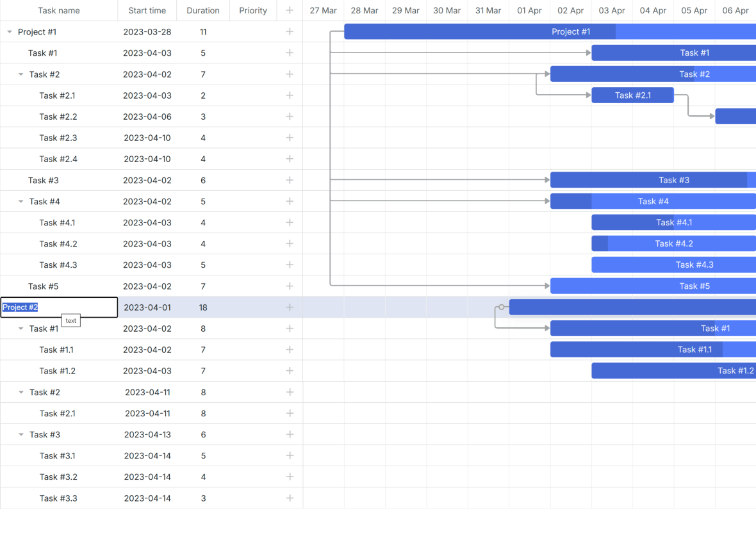Collapse Task #2 to hide its subtasks
This screenshot has width=756, height=538.
coord(21,74)
